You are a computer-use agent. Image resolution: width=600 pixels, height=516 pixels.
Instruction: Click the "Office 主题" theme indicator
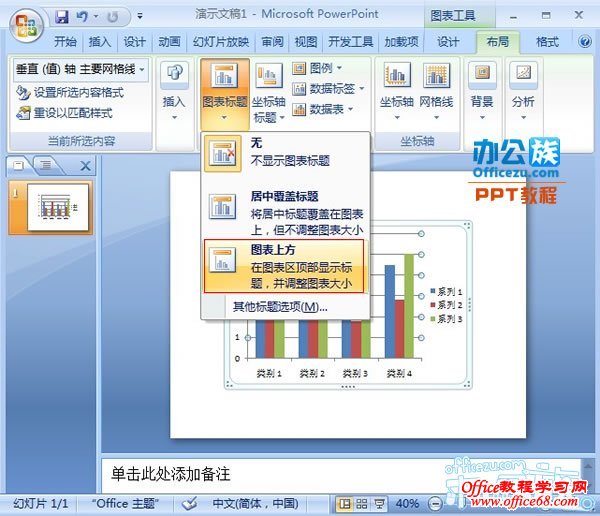(x=125, y=503)
